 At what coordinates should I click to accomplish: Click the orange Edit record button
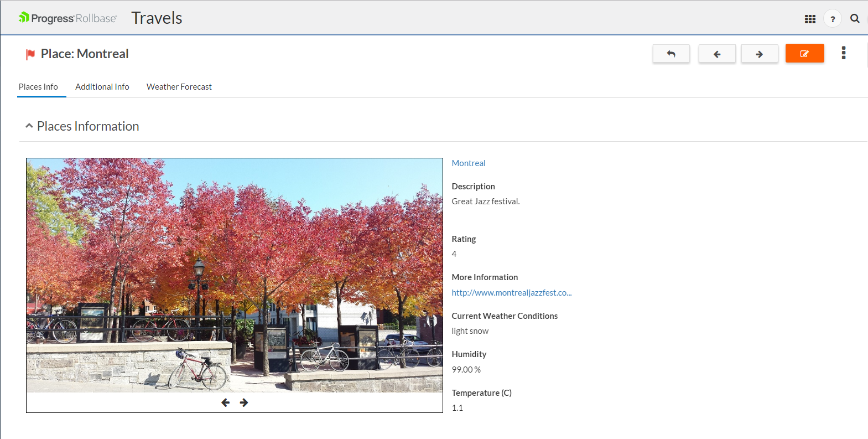(804, 54)
